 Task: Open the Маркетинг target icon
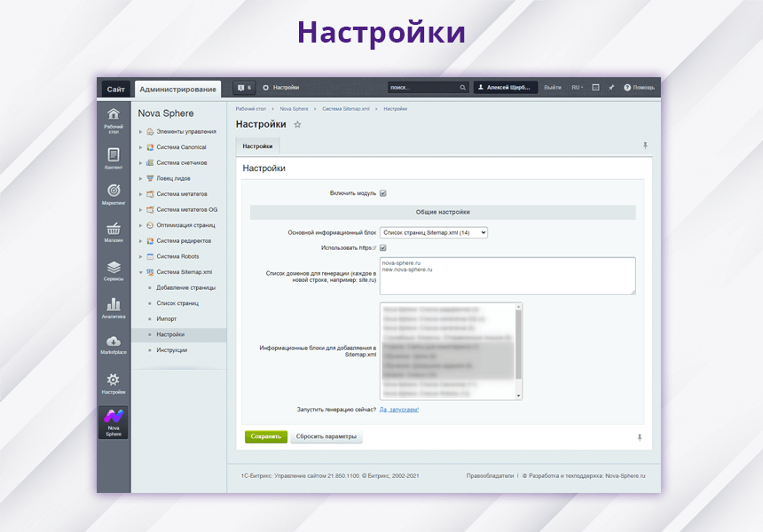pos(114,193)
